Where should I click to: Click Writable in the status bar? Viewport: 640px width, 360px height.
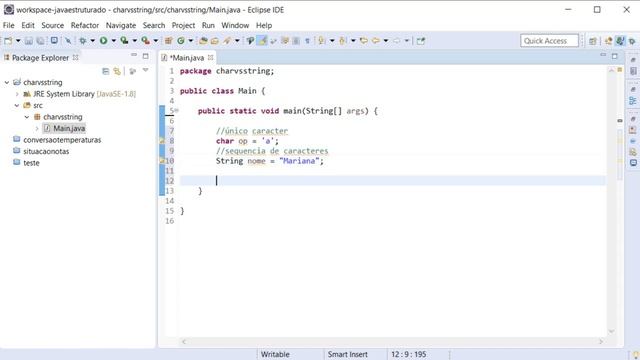point(275,354)
